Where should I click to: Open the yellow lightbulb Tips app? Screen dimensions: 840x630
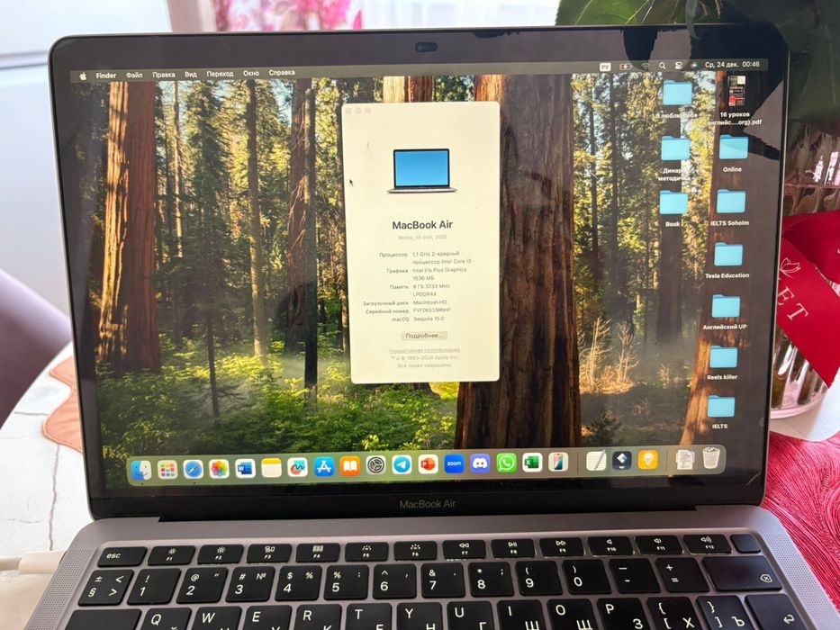pos(647,460)
